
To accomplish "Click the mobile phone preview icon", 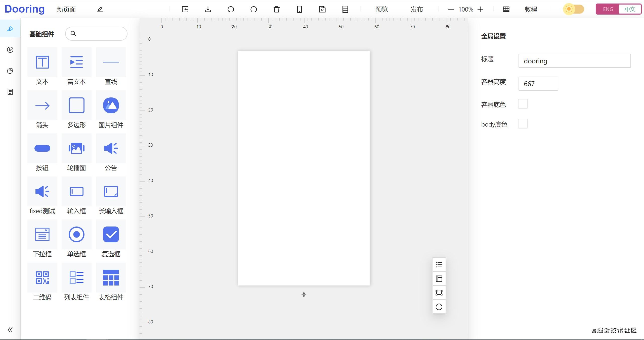I will coord(299,9).
